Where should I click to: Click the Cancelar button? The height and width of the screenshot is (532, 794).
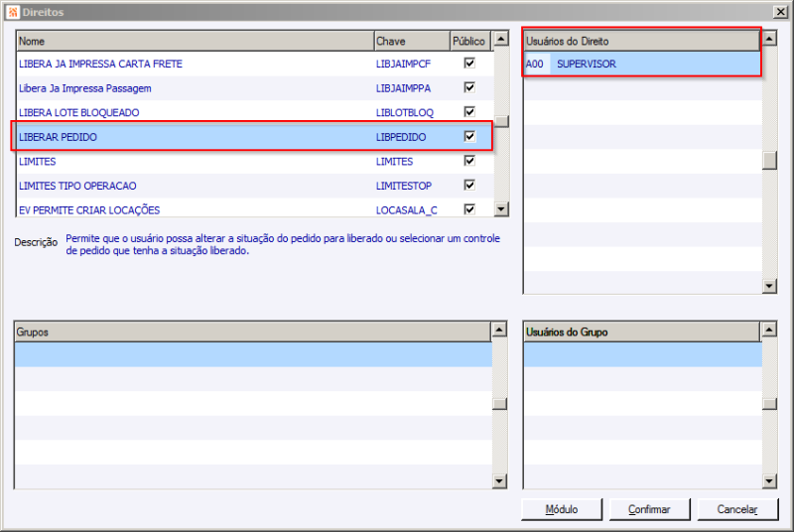coord(737,509)
